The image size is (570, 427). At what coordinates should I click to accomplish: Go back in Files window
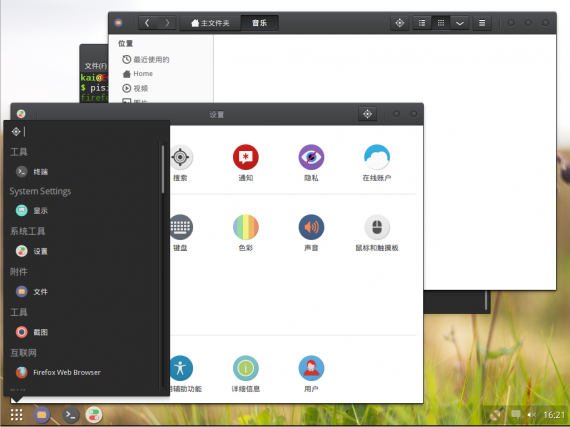tap(147, 23)
